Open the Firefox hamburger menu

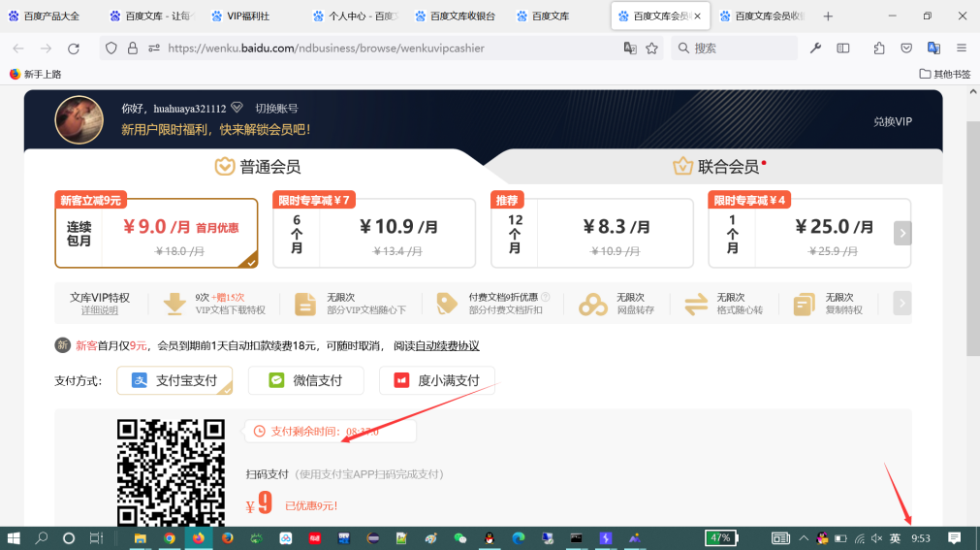coord(962,49)
